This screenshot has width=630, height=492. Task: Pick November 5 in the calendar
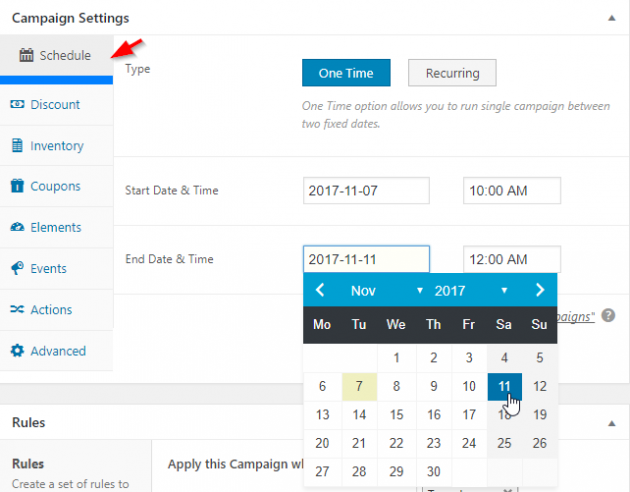pyautogui.click(x=540, y=357)
